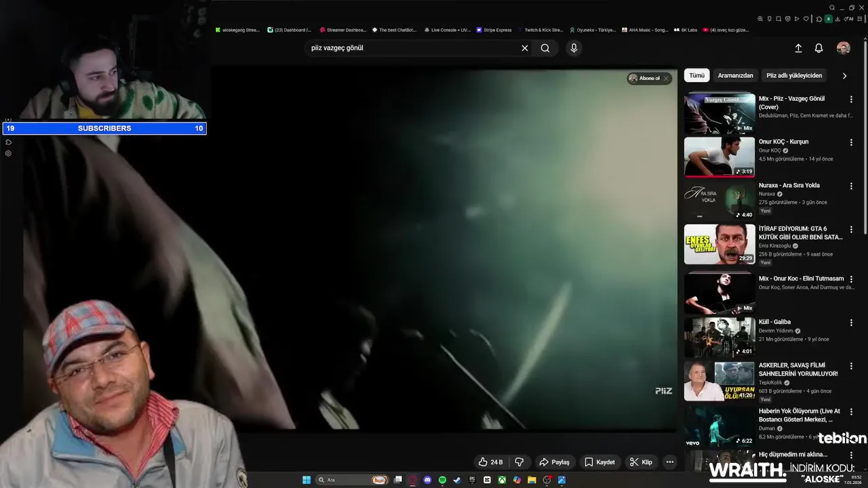Click the Windows taskbar Ara search box
Screen dimensions: 868x488
352,480
